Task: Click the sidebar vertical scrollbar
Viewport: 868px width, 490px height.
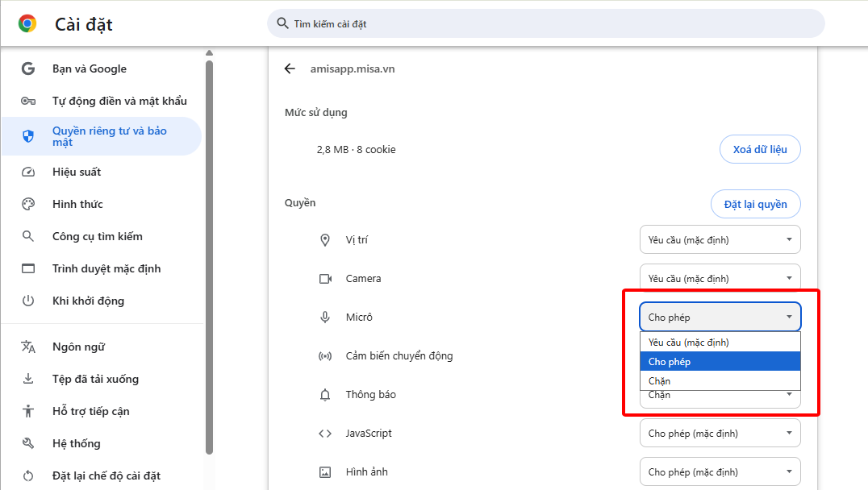Action: coord(209,257)
